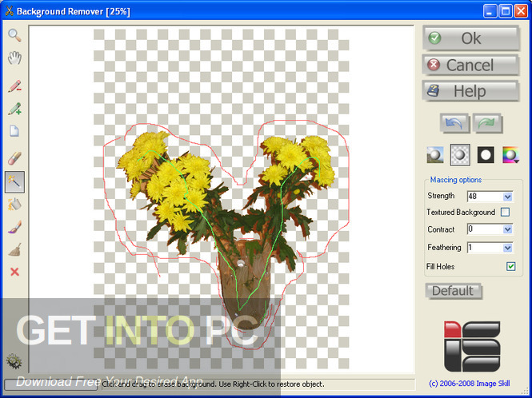Choose custom color background preview mode
Image resolution: width=532 pixels, height=398 pixels.
pos(510,155)
